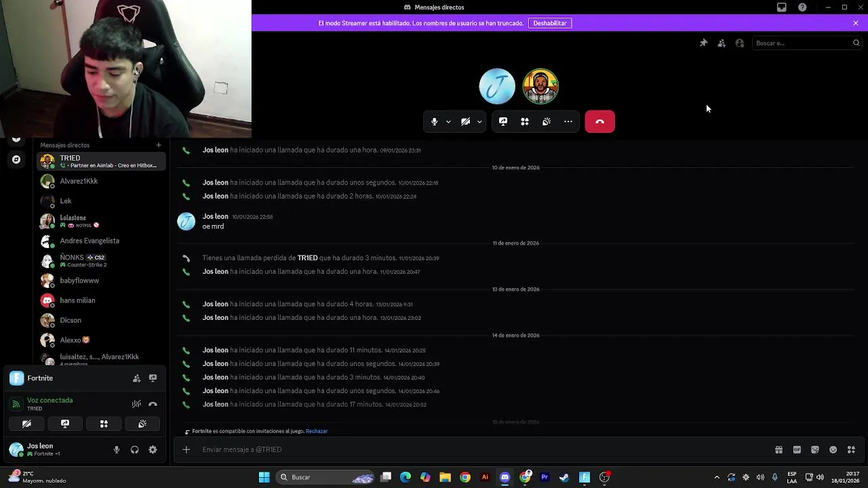Open the Dicson conversation
This screenshot has width=868, height=488.
(x=102, y=320)
